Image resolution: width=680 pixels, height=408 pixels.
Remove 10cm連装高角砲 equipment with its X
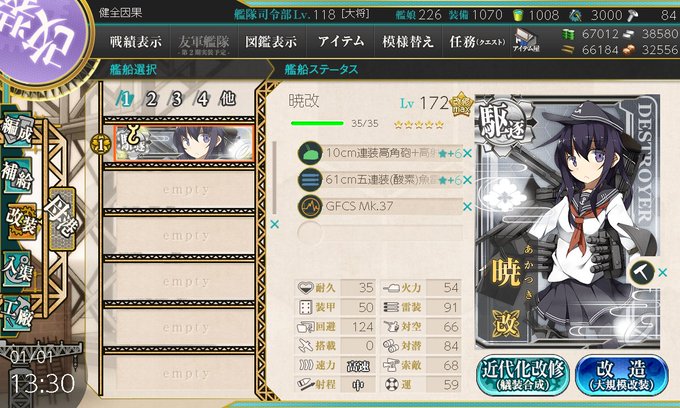[467, 153]
